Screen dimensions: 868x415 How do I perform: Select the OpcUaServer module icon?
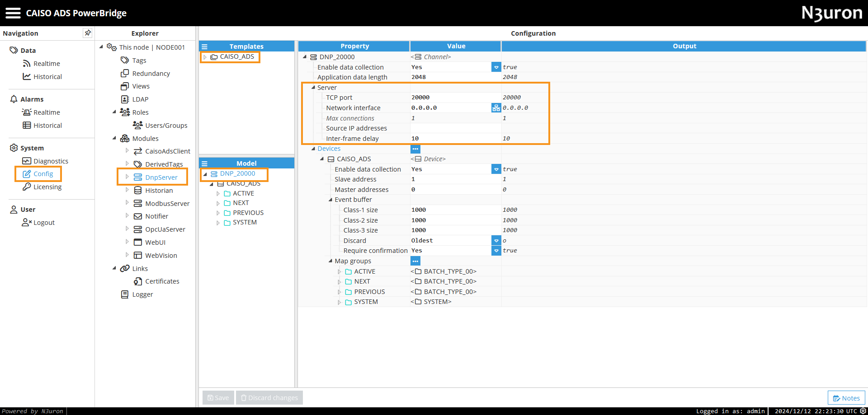(x=138, y=229)
